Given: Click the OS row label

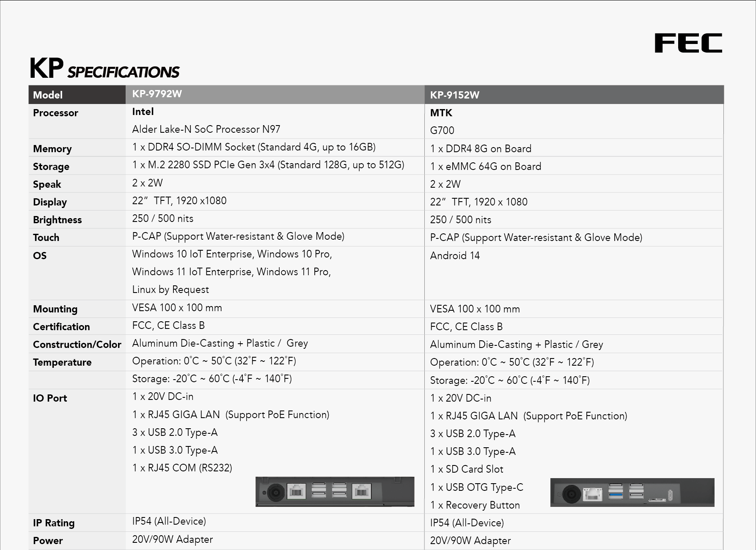Looking at the screenshot, I should point(40,256).
